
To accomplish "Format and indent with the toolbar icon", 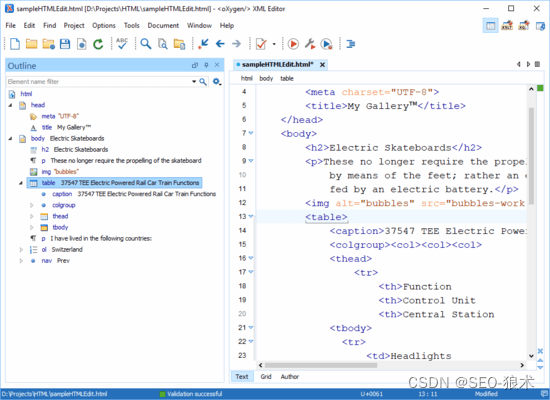I will click(x=350, y=44).
